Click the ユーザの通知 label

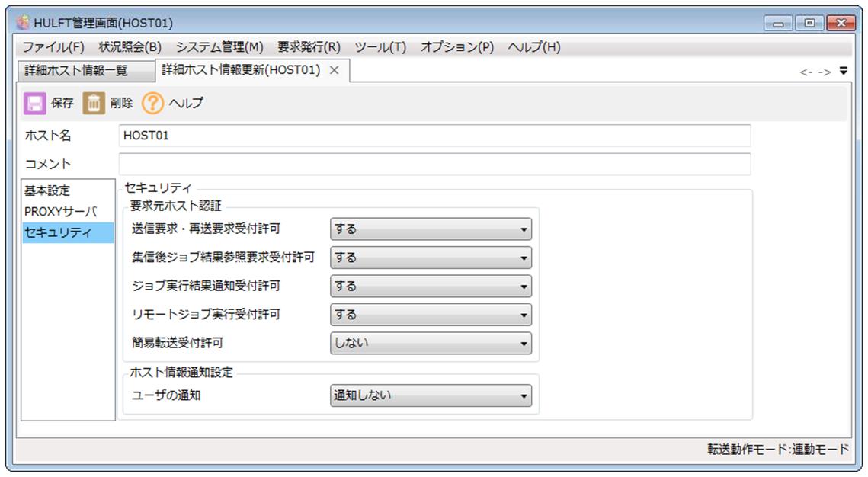point(166,395)
